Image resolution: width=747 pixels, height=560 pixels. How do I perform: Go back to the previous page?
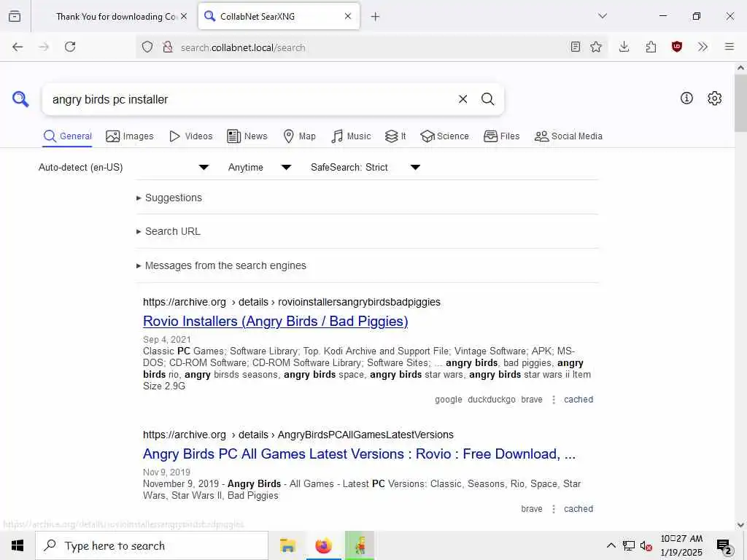[x=18, y=47]
